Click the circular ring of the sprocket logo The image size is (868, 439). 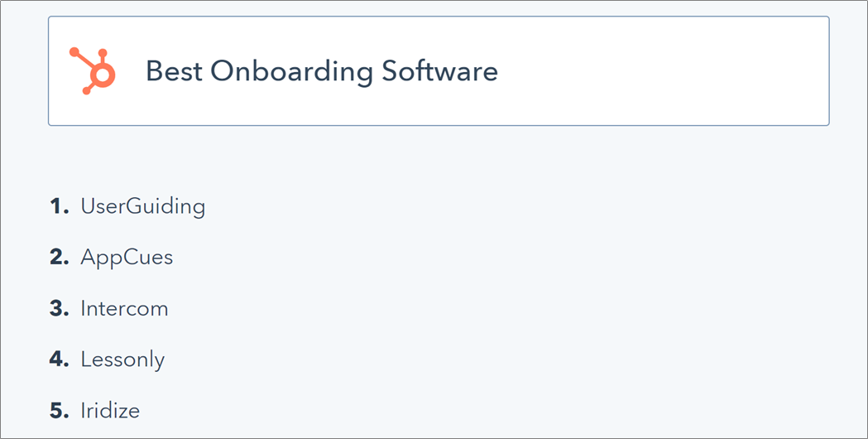click(x=103, y=75)
